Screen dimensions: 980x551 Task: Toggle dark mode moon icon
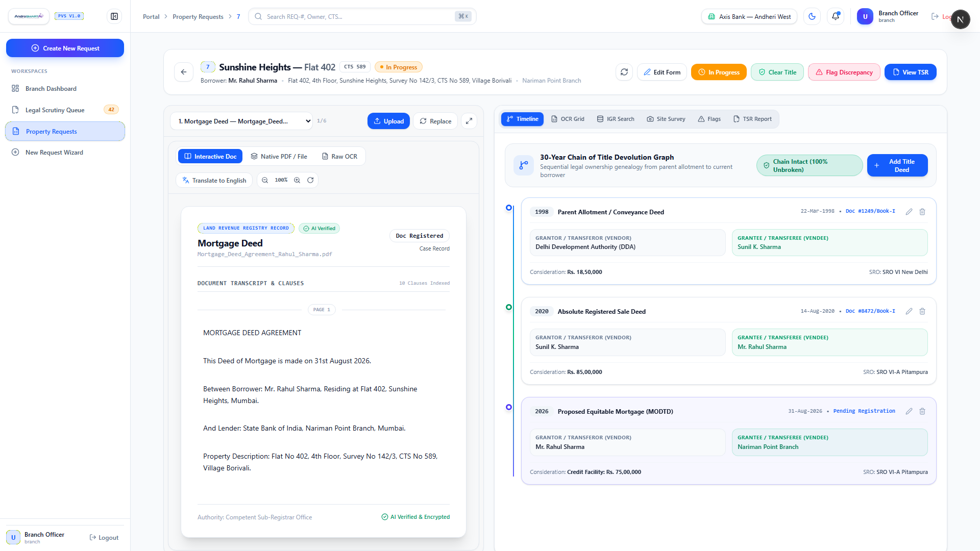pyautogui.click(x=812, y=16)
